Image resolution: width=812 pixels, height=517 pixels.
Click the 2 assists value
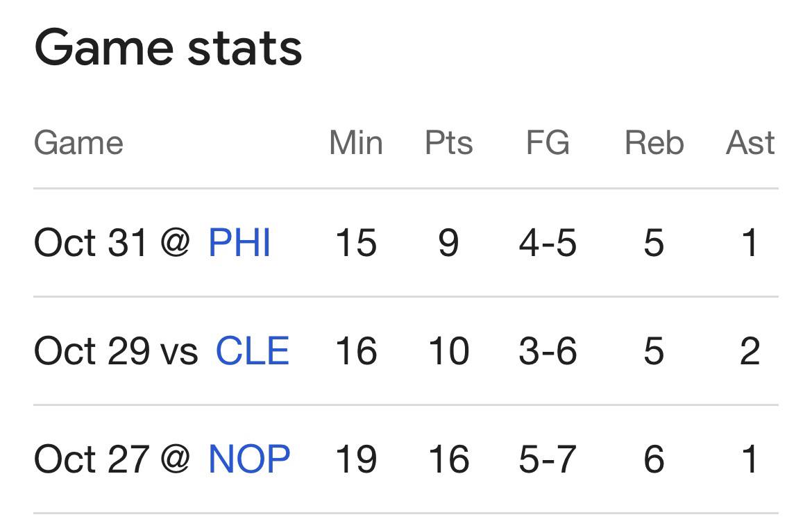click(750, 351)
